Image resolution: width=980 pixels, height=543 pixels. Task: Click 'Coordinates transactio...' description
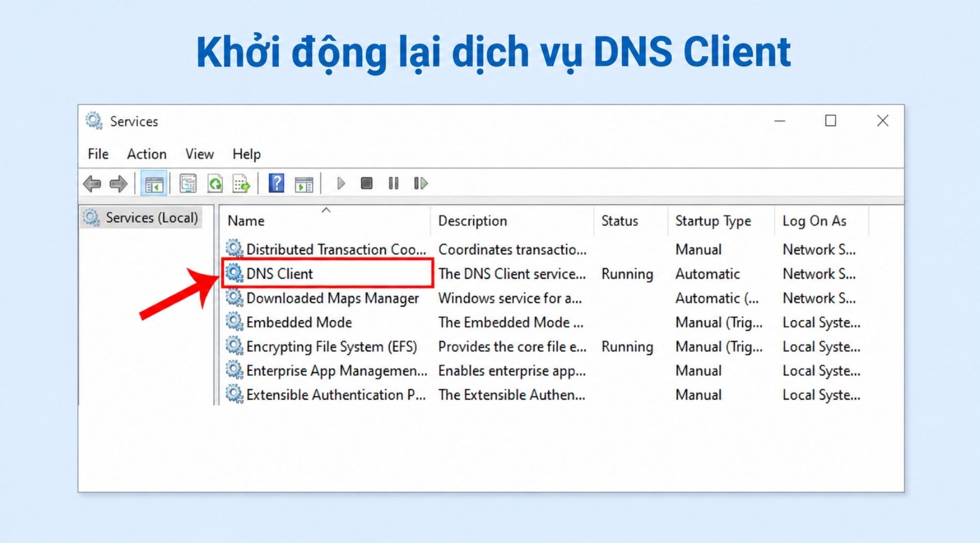(x=512, y=249)
